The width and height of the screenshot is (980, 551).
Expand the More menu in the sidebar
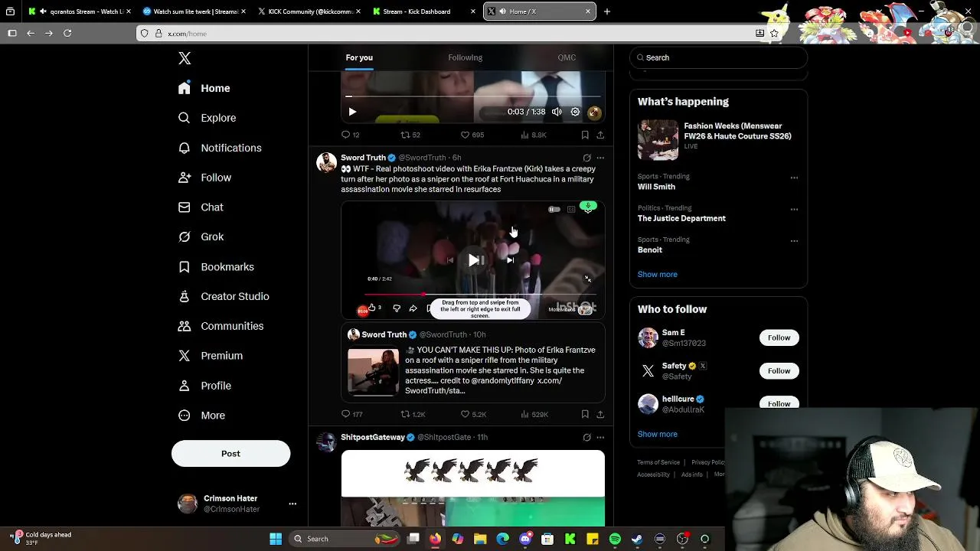coord(201,416)
